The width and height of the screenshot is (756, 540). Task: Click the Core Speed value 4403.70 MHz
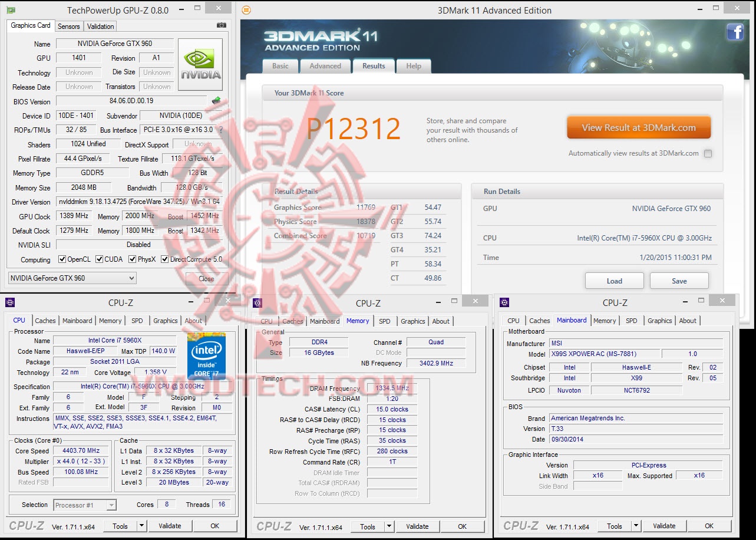pos(81,451)
